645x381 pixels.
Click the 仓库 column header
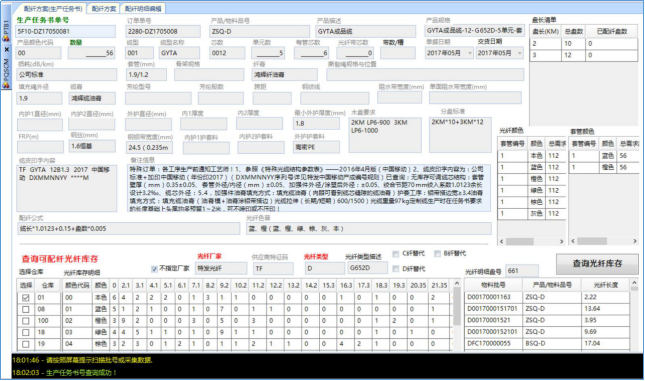coord(48,285)
